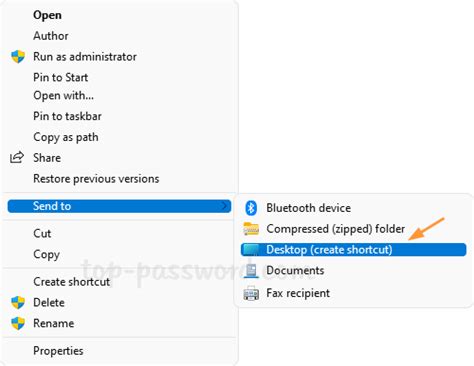This screenshot has height=366, width=474.
Task: Choose Copy as path
Action: point(66,137)
